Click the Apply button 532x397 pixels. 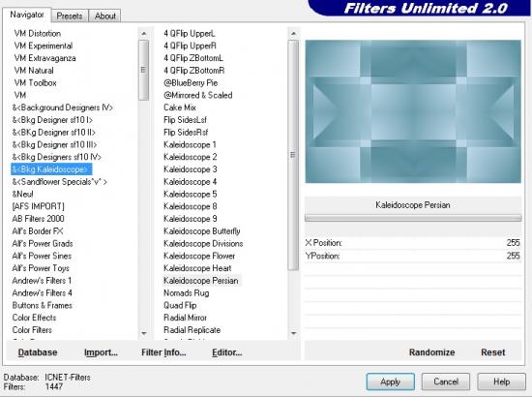tap(391, 382)
